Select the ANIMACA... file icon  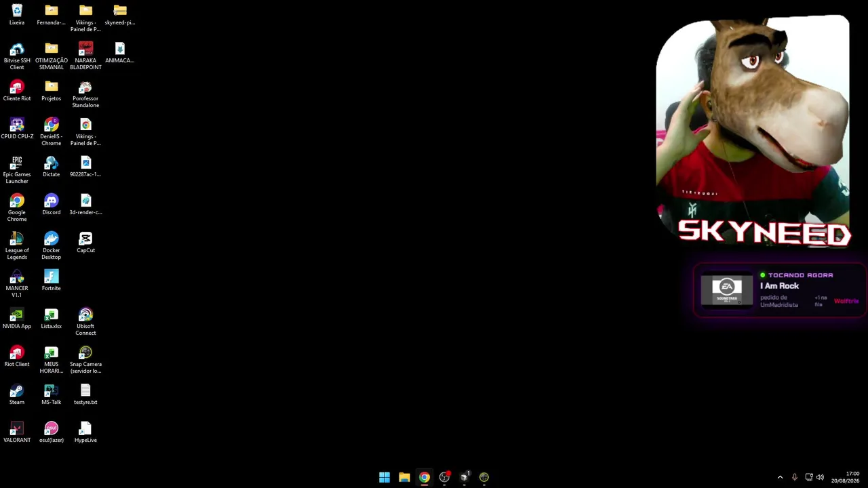(120, 53)
